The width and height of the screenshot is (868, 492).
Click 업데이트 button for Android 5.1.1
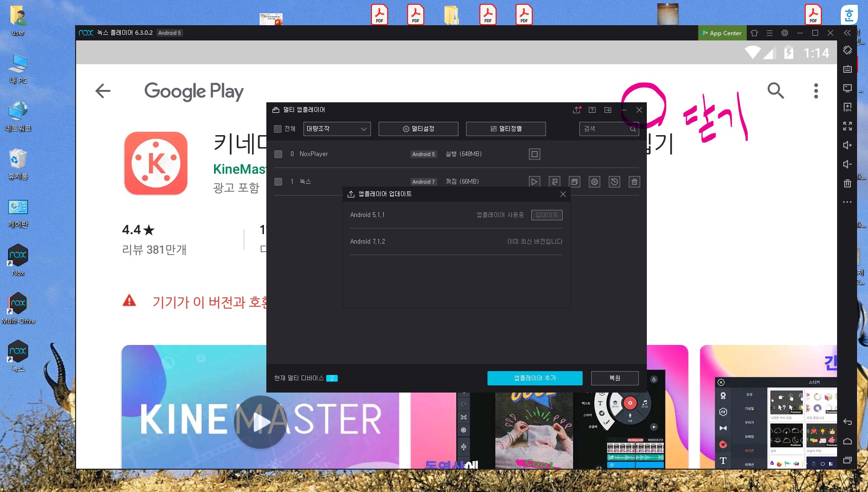pos(547,215)
